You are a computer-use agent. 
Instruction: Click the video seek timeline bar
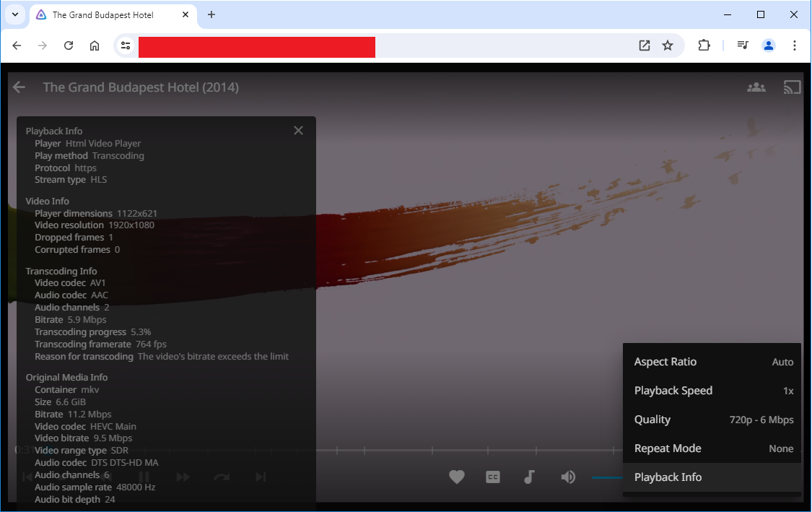[x=469, y=451]
